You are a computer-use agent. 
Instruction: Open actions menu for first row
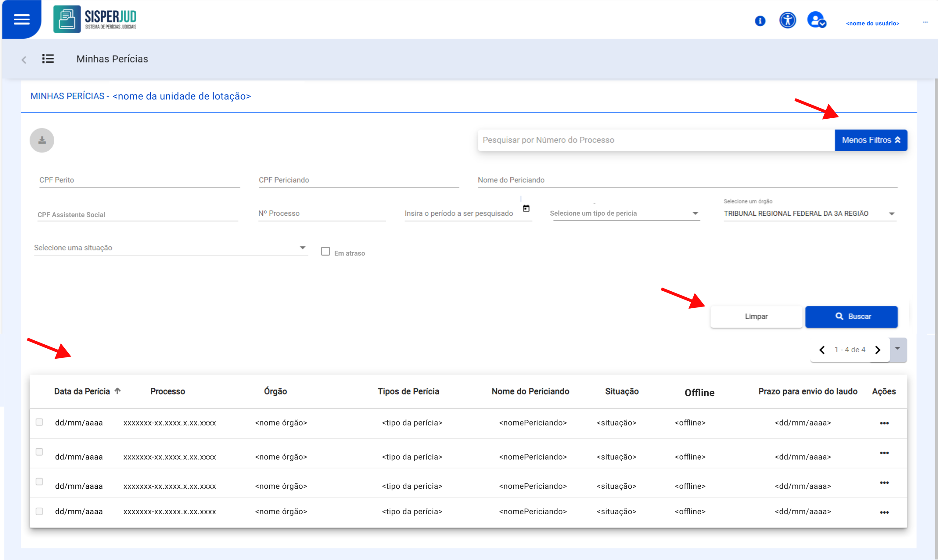point(884,423)
